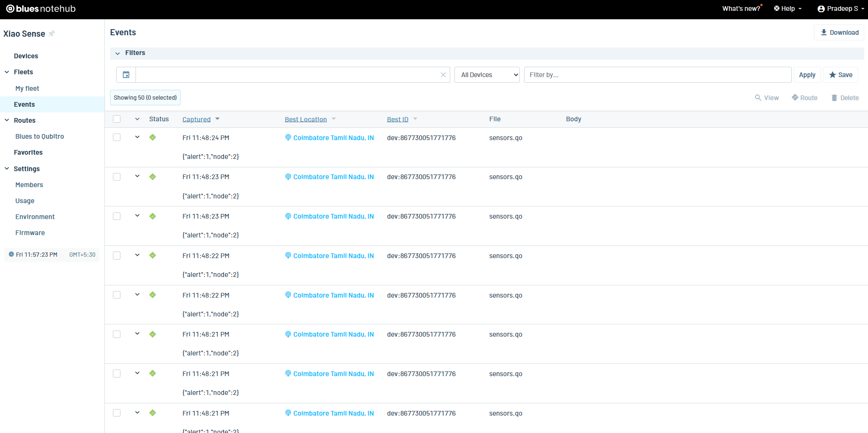
Task: Open the Members settings page
Action: pos(29,185)
